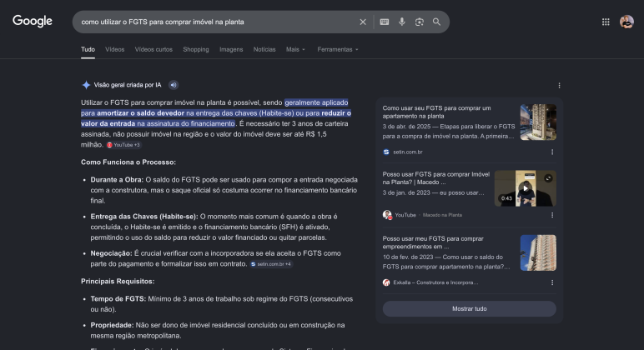Listen to the AI overview audio icon
Screen dimensions: 644x350
(x=174, y=85)
